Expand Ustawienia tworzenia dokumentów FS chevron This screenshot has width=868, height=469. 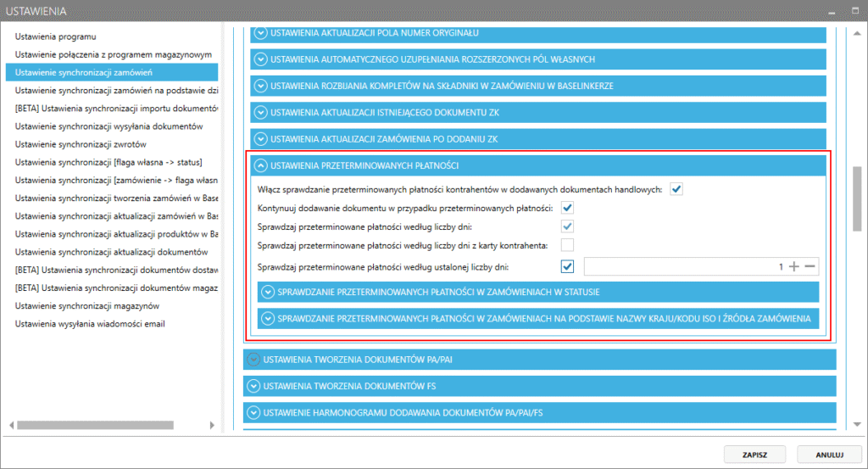point(253,386)
